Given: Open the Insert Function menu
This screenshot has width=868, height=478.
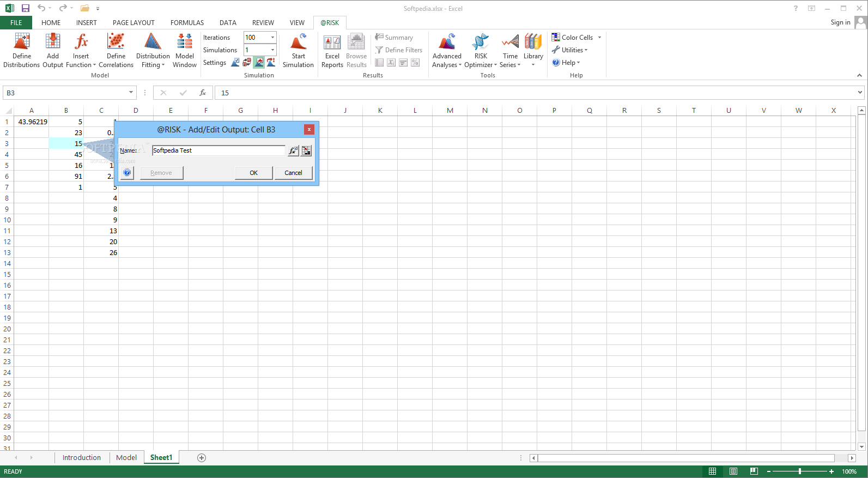Looking at the screenshot, I should (x=81, y=50).
